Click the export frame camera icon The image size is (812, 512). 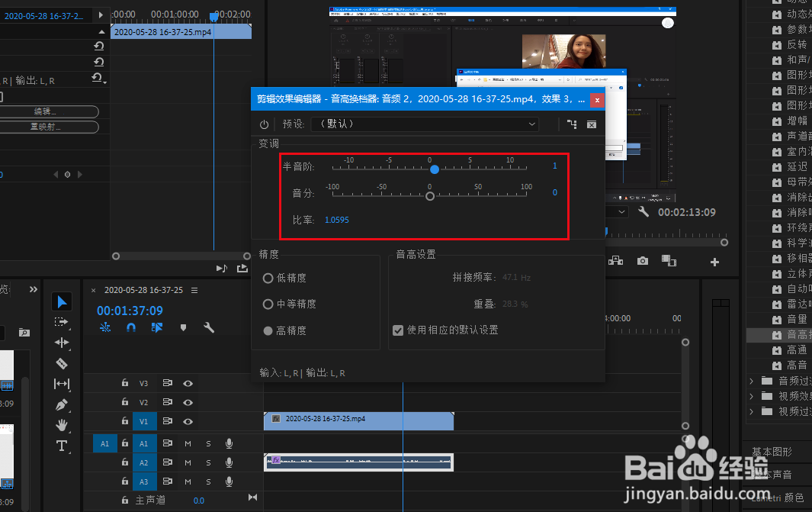643,261
